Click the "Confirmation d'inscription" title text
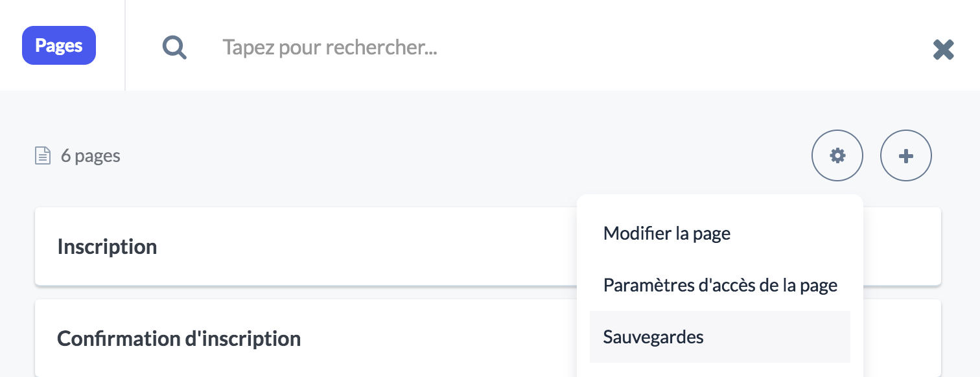Image resolution: width=980 pixels, height=377 pixels. (179, 339)
